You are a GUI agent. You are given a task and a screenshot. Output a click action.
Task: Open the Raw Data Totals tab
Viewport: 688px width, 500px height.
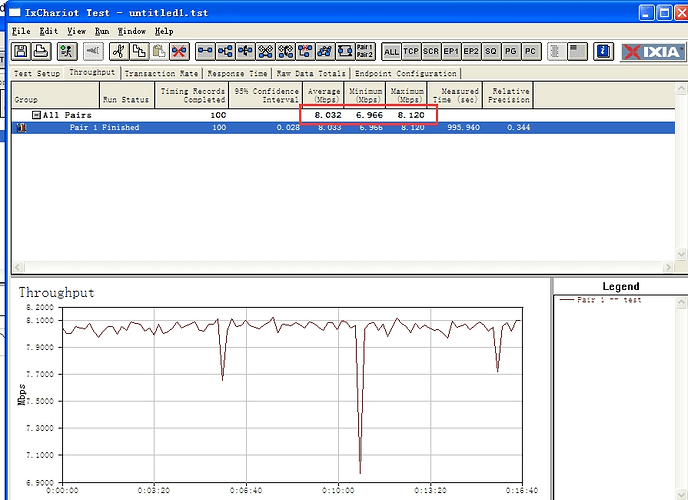click(311, 73)
